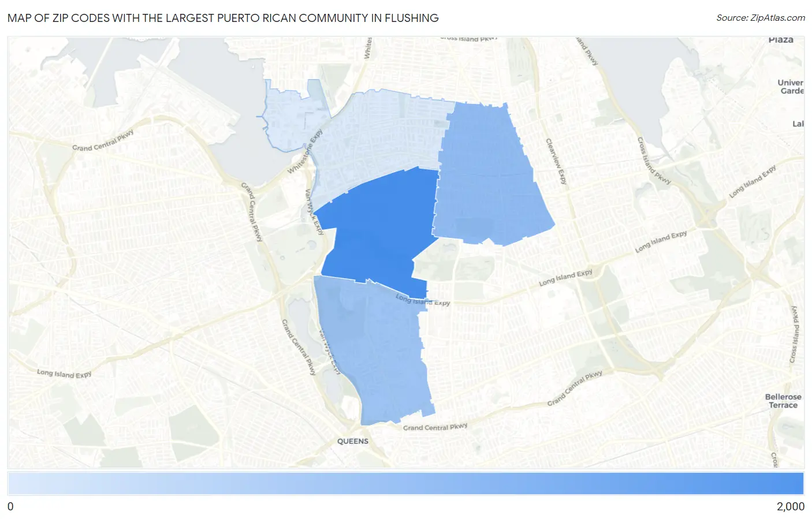Click the Whitestone Expy road label

pos(304,152)
